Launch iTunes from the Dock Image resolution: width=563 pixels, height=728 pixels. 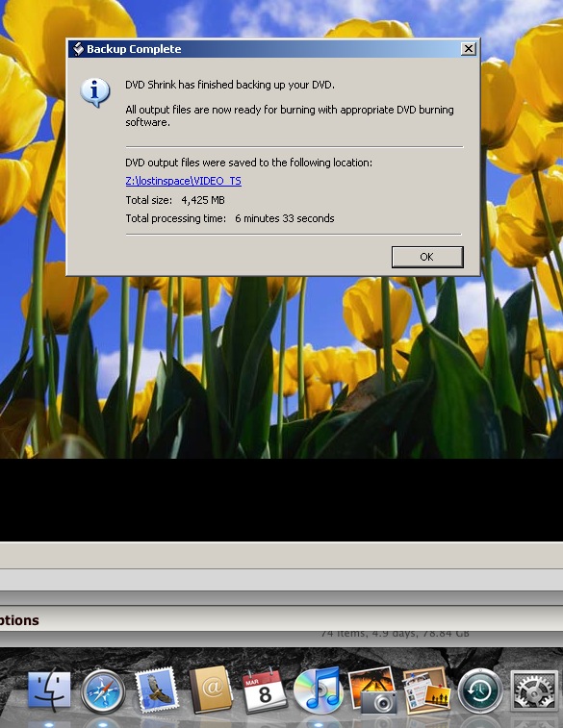tap(319, 690)
